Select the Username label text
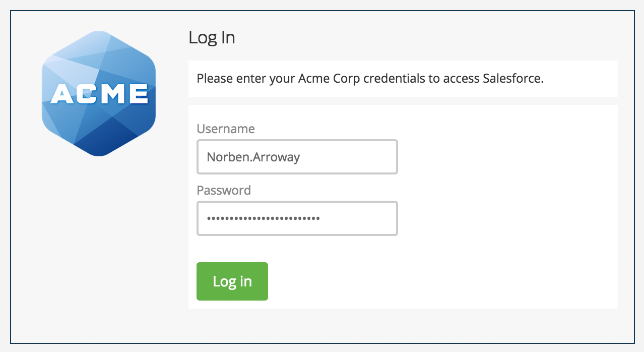The height and width of the screenshot is (352, 644). (225, 129)
